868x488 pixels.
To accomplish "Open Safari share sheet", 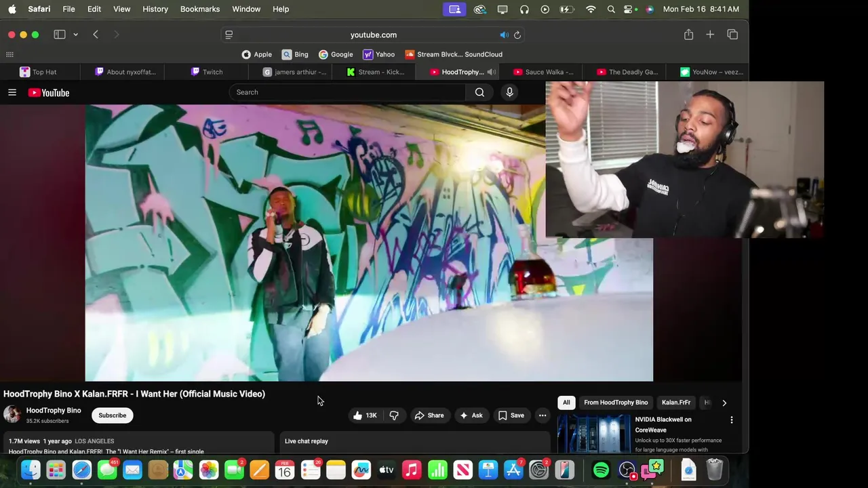I will click(x=688, y=35).
